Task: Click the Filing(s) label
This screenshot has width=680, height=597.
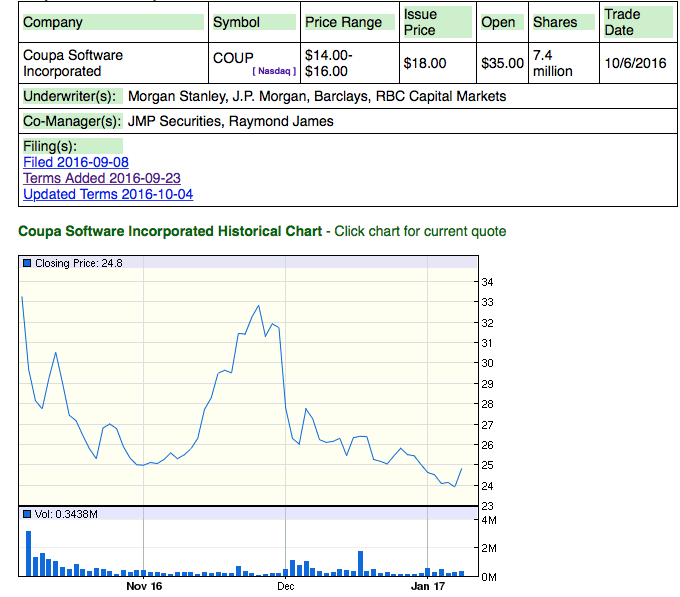Action: (x=50, y=147)
